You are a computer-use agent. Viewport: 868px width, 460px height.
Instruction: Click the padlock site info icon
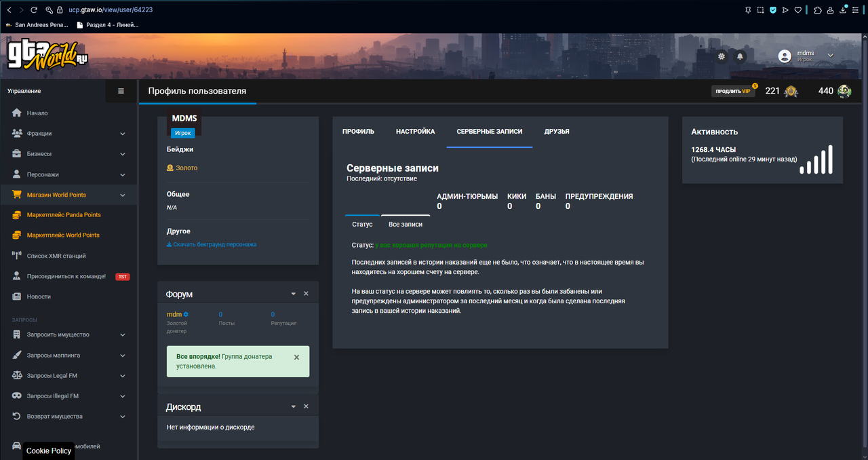(61, 10)
